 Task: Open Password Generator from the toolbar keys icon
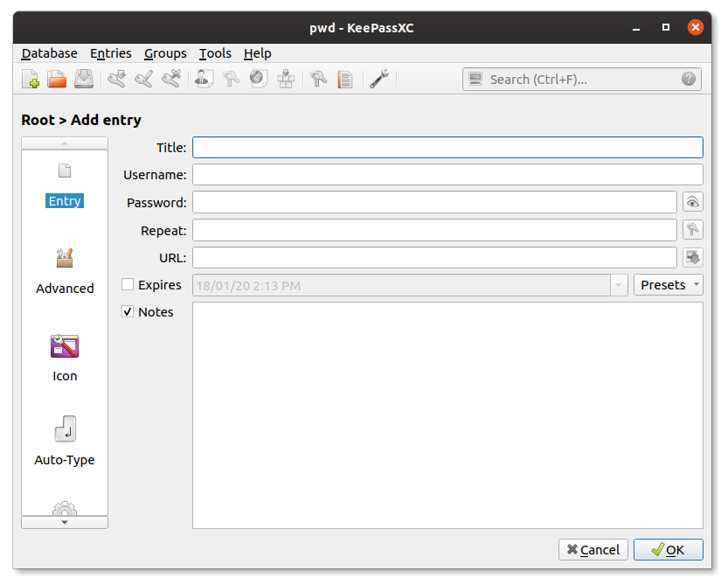click(318, 80)
